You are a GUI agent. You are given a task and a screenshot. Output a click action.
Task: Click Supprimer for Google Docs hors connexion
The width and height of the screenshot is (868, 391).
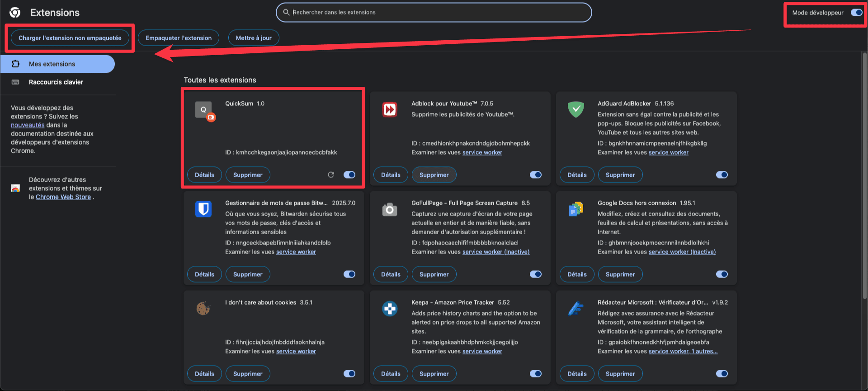(620, 274)
